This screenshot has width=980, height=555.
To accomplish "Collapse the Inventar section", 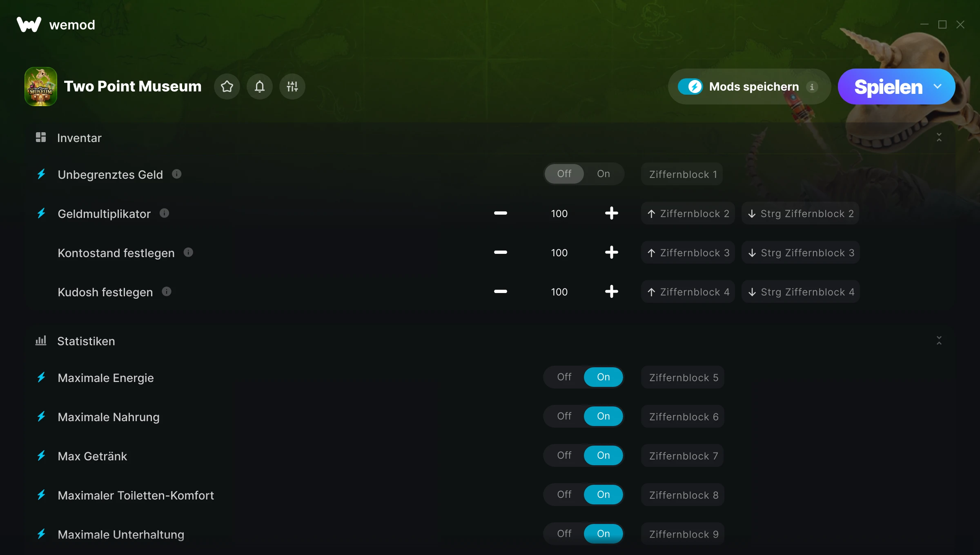I will [939, 138].
